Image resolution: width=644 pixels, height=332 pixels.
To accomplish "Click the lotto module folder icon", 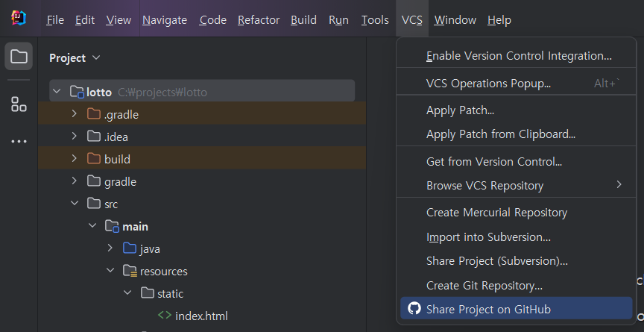I will [77, 92].
